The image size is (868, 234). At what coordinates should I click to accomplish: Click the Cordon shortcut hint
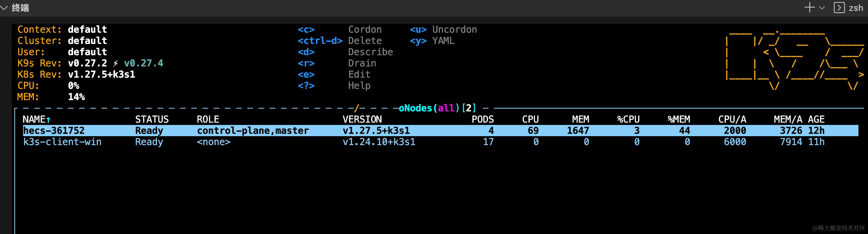pos(365,30)
